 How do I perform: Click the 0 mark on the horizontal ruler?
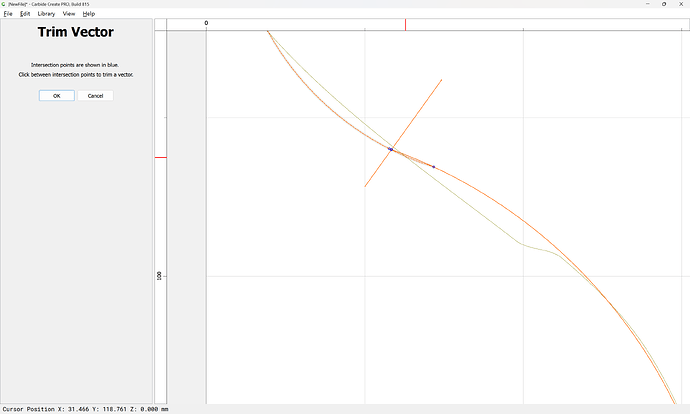206,22
